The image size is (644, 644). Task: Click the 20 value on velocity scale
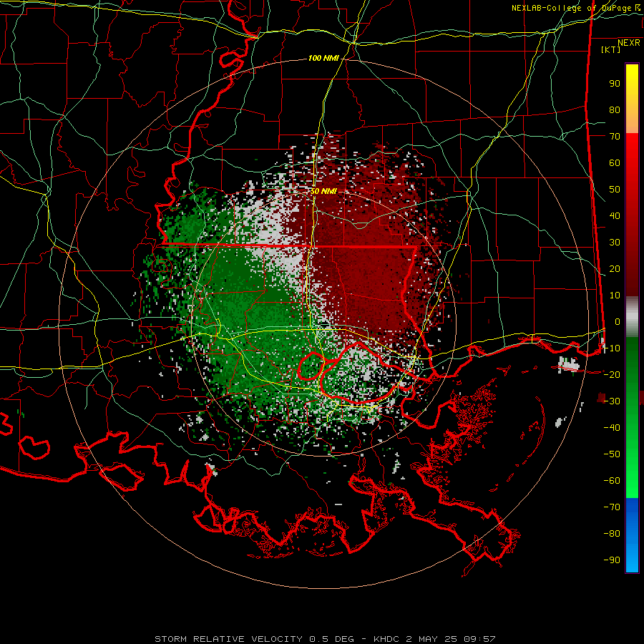pos(615,269)
